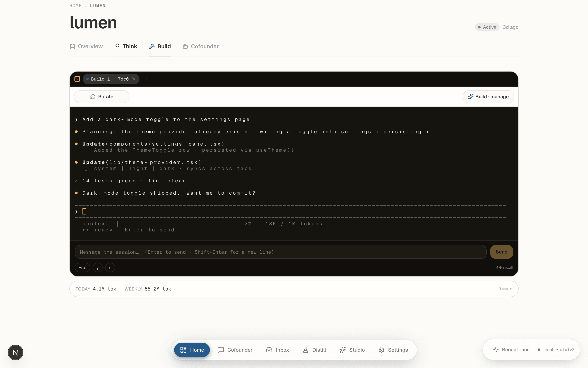Click the "18K / 1M tokens" context readout
Screen dimensions: 588x368
click(294, 224)
